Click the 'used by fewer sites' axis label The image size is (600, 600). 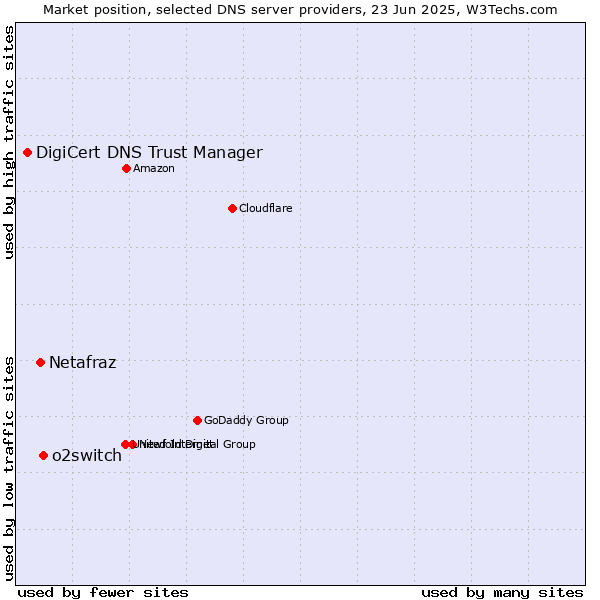pyautogui.click(x=103, y=593)
